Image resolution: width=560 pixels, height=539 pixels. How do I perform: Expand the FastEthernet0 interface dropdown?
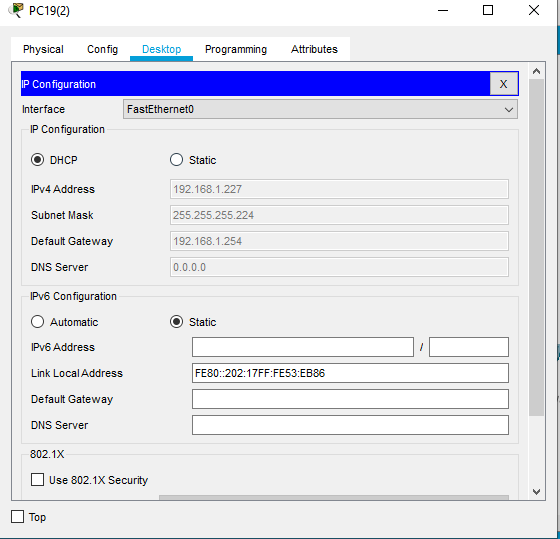(x=320, y=109)
